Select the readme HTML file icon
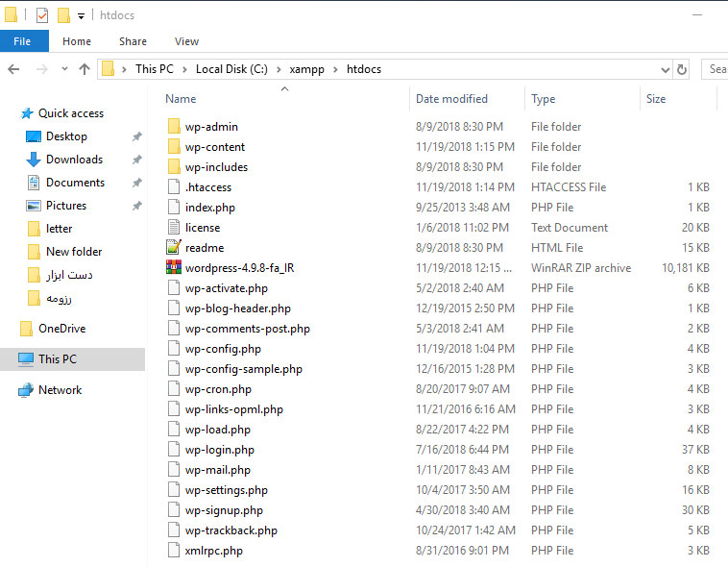 [174, 248]
